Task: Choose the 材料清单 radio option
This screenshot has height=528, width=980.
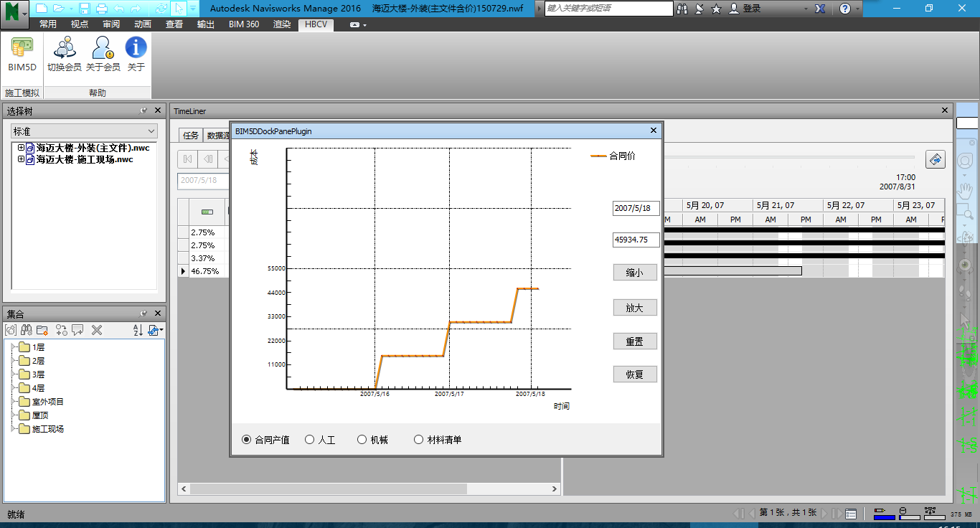Action: tap(419, 440)
